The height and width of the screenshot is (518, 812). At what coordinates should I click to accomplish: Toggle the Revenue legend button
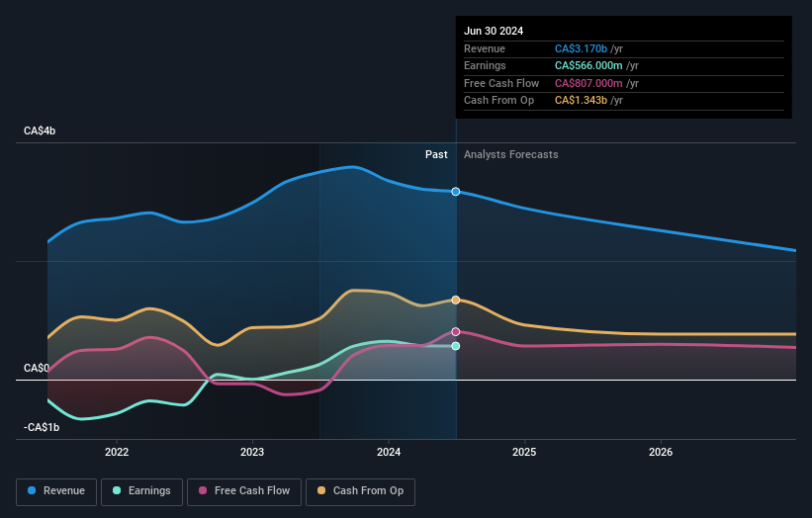(x=56, y=491)
